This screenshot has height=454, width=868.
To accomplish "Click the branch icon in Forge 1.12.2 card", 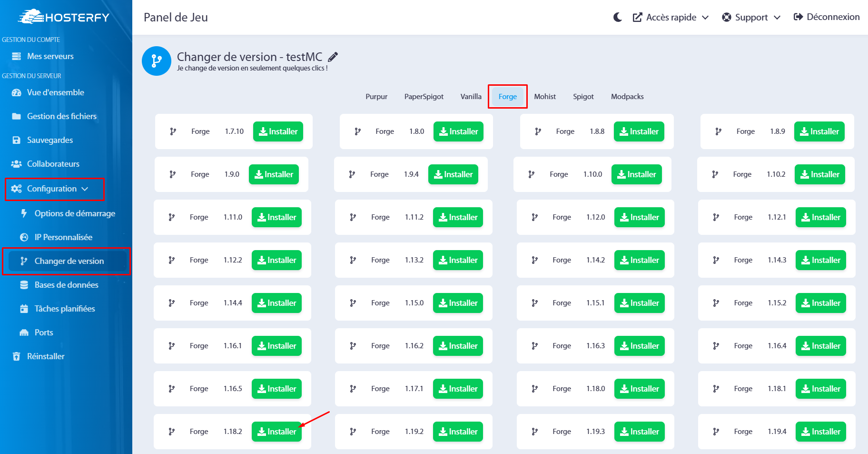I will pyautogui.click(x=172, y=260).
